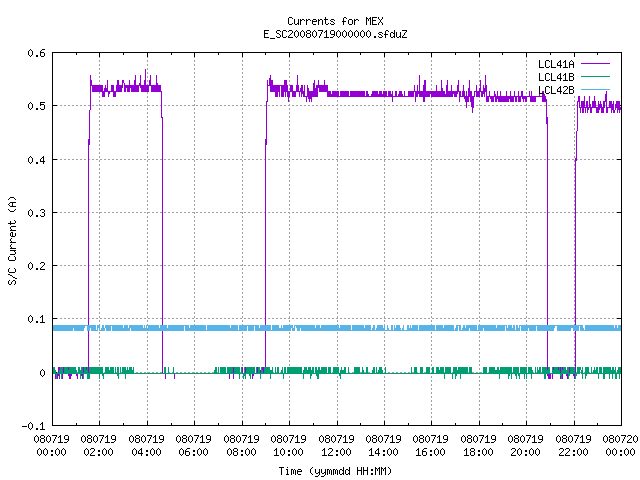
Task: Click the LCL41B legend label
Action: 556,77
